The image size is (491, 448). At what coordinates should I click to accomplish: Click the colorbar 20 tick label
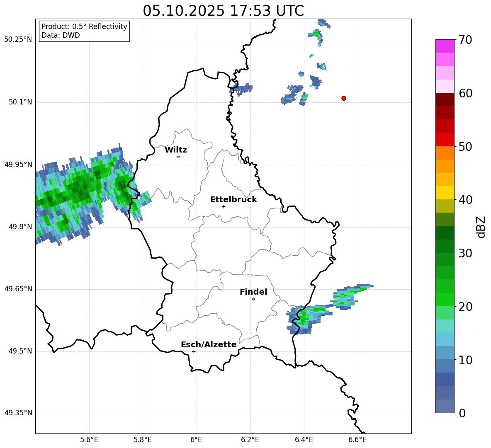tap(465, 307)
